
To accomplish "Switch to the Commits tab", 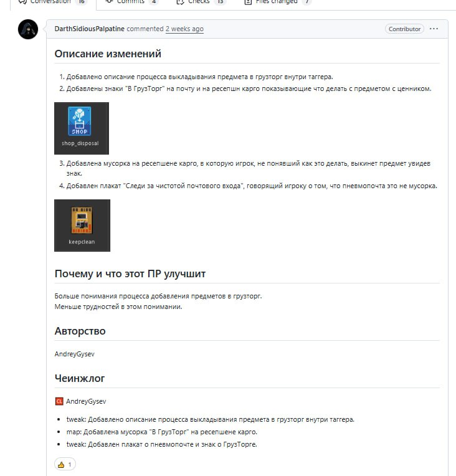I will click(x=130, y=2).
